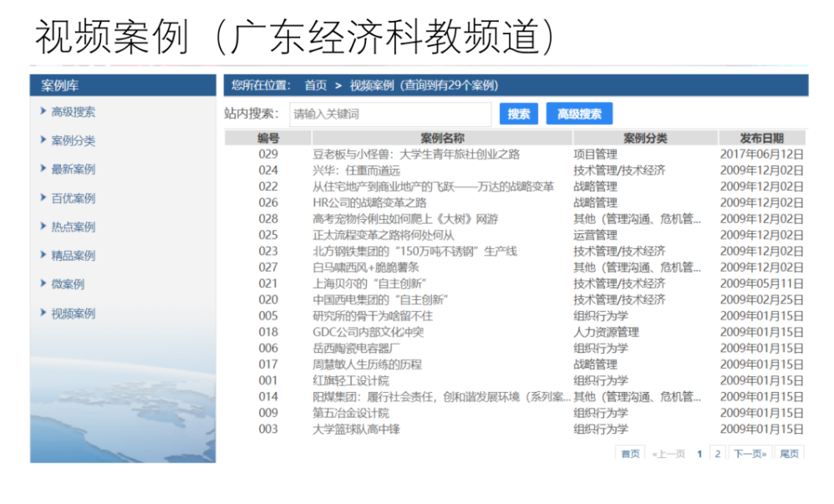This screenshot has width=834, height=504.
Task: Expand the 最新案例 sidebar arrow
Action: pyautogui.click(x=43, y=168)
